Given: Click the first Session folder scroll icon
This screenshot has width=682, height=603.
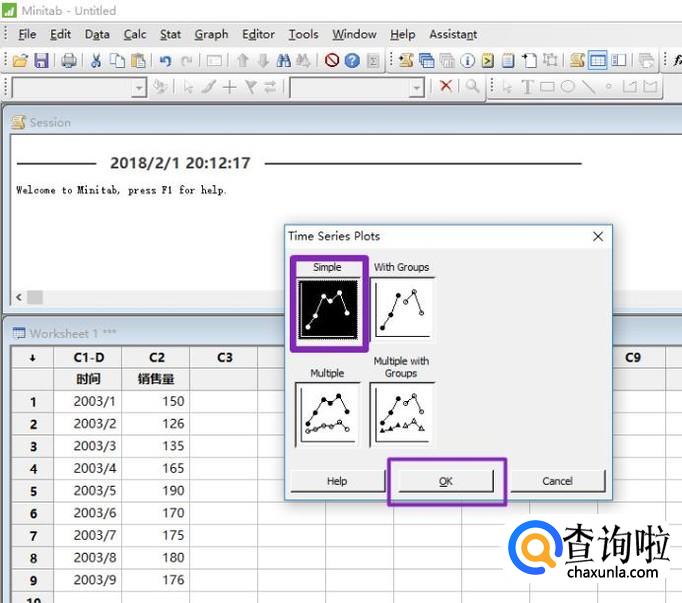Looking at the screenshot, I should tap(406, 60).
